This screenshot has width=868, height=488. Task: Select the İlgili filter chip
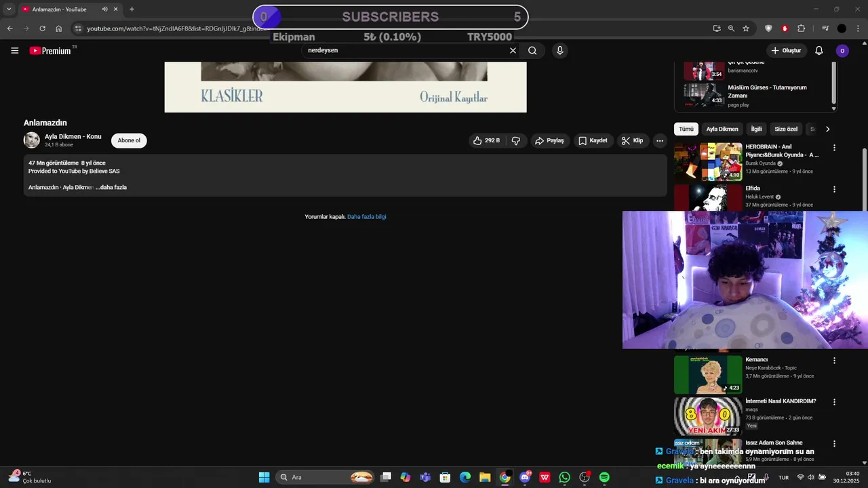coord(756,129)
